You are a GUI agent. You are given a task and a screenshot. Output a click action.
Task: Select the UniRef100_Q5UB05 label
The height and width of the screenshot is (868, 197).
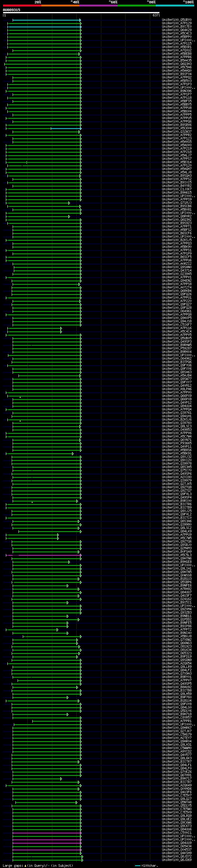tap(177, 338)
